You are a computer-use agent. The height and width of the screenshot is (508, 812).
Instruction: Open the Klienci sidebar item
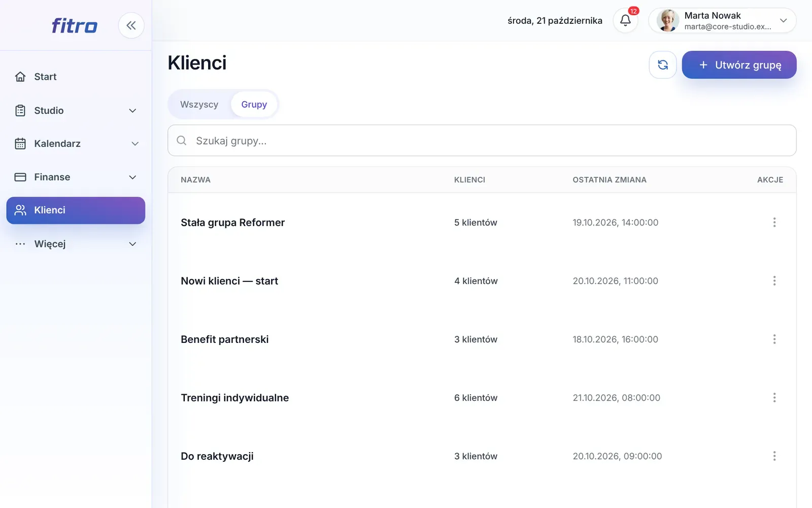[76, 210]
